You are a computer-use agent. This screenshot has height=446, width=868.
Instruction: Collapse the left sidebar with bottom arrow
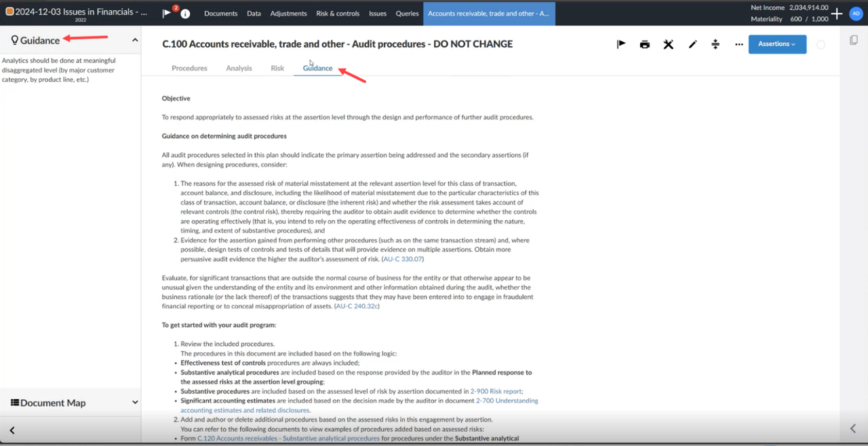12,430
